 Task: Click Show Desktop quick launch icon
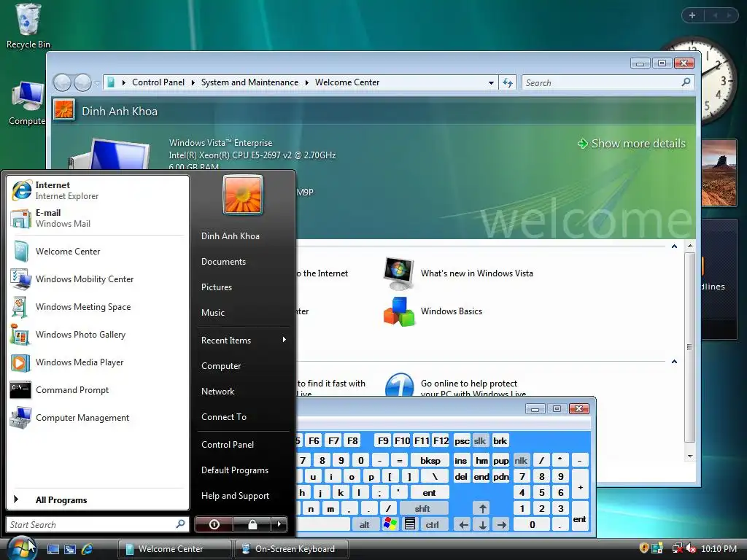[x=53, y=549]
